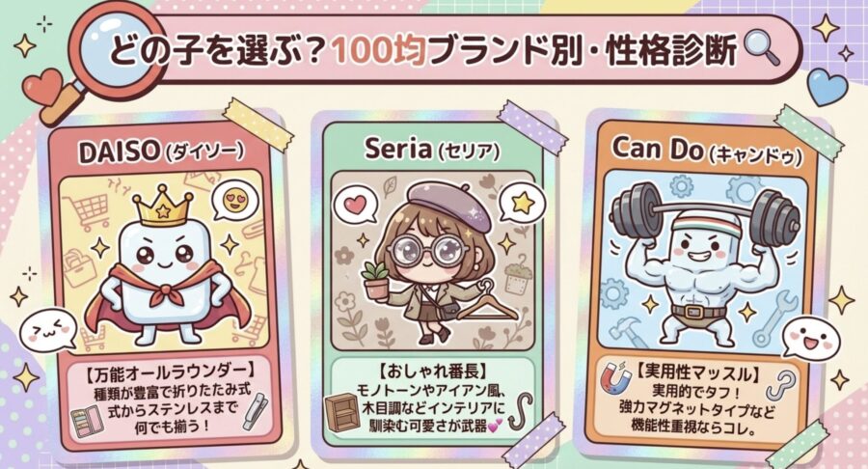The image size is (868, 469).
Task: Click the blue heart in the top right
Action: tap(827, 86)
